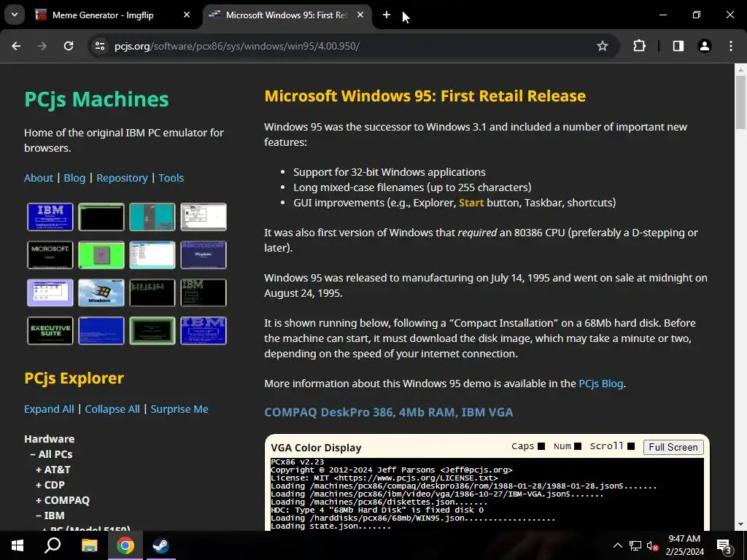Viewport: 747px width, 560px height.
Task: Select the Microsoft Windows 95 tab
Action: click(x=286, y=15)
